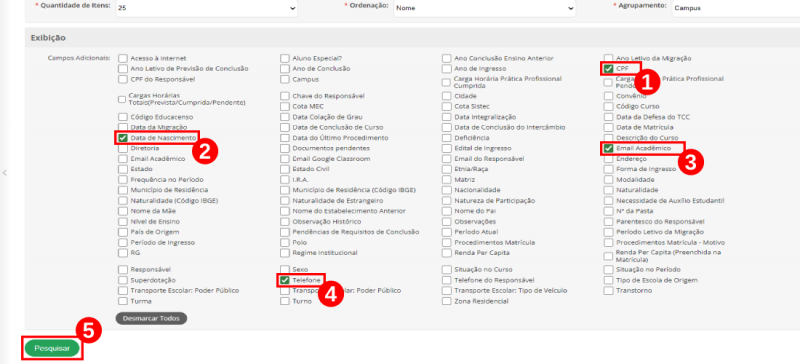Enable the Etnia/Raça checkbox
The width and height of the screenshot is (800, 364).
click(x=446, y=169)
